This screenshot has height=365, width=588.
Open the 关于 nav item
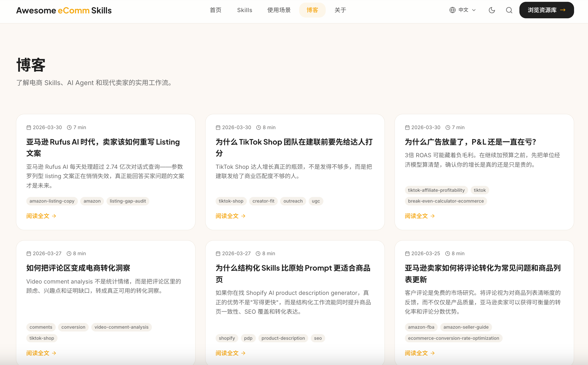coord(340,10)
